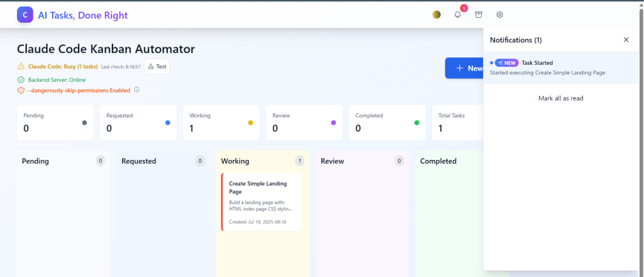Click the blue unread dot on notification

point(492,63)
